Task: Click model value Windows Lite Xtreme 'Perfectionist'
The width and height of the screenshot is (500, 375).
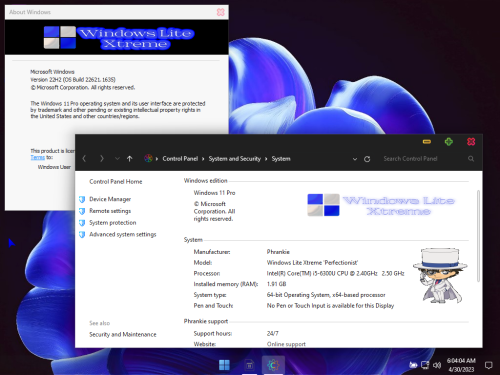Action: pyautogui.click(x=312, y=263)
